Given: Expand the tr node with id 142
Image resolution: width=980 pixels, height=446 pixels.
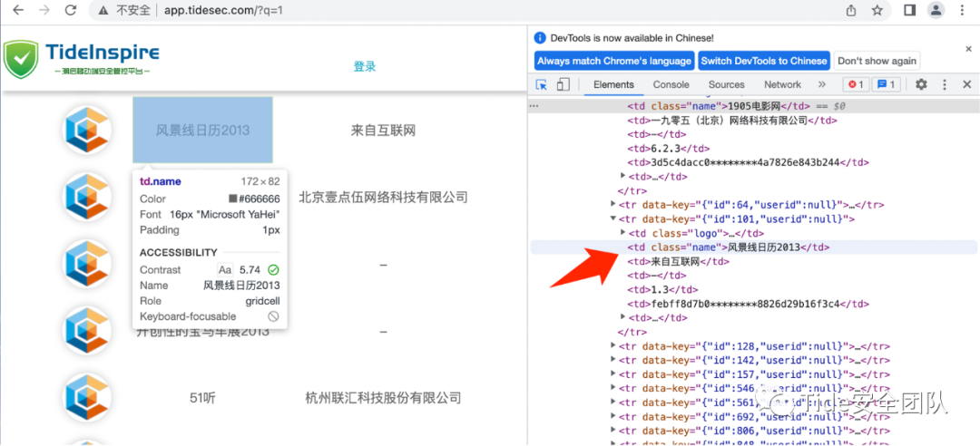Looking at the screenshot, I should [x=613, y=360].
